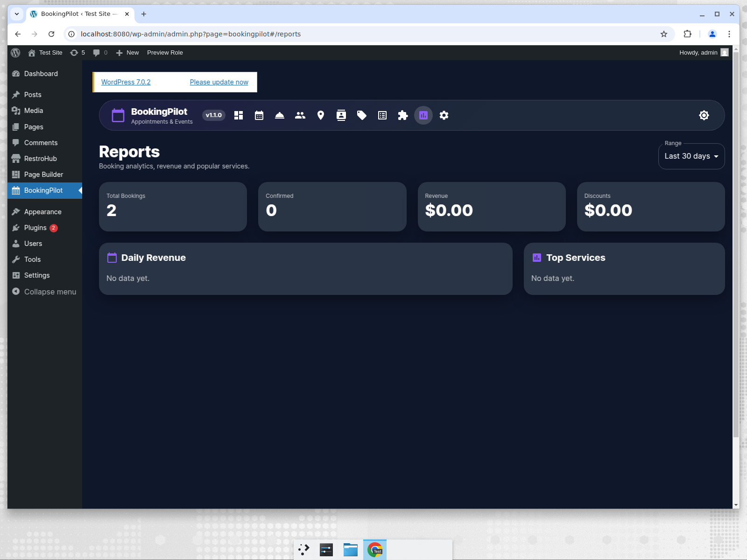747x560 pixels.
Task: Open Page Builder menu item
Action: (45, 175)
